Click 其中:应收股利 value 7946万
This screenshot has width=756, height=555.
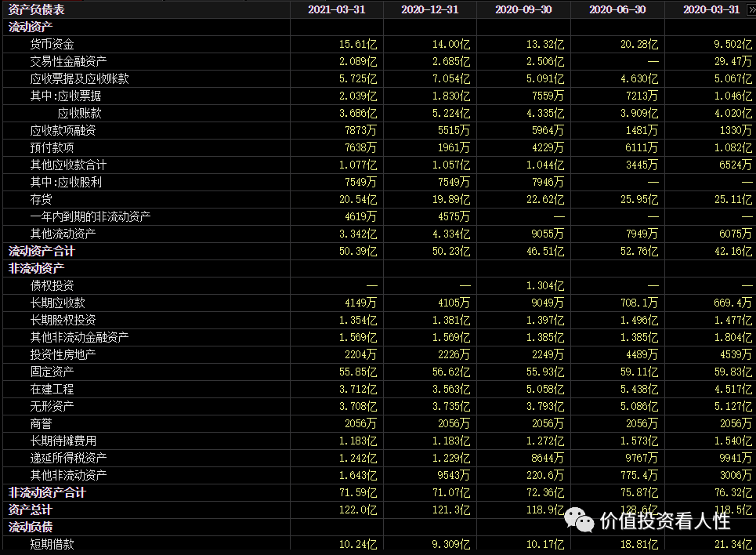tap(548, 183)
